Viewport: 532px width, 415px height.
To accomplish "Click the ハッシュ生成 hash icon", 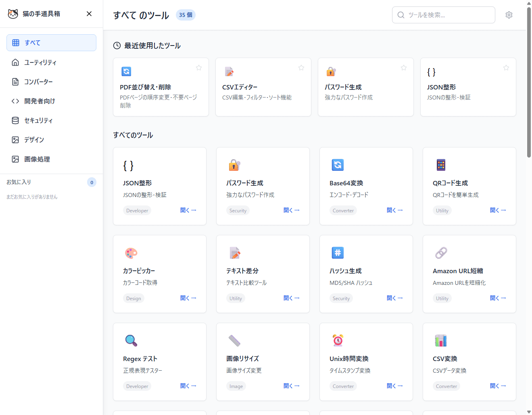I will coord(338,253).
